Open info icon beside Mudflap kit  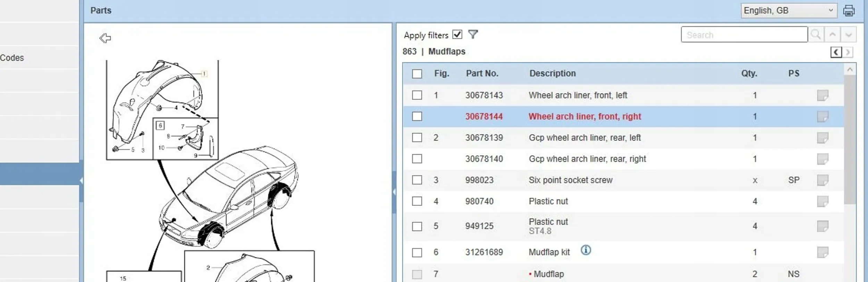click(x=586, y=250)
